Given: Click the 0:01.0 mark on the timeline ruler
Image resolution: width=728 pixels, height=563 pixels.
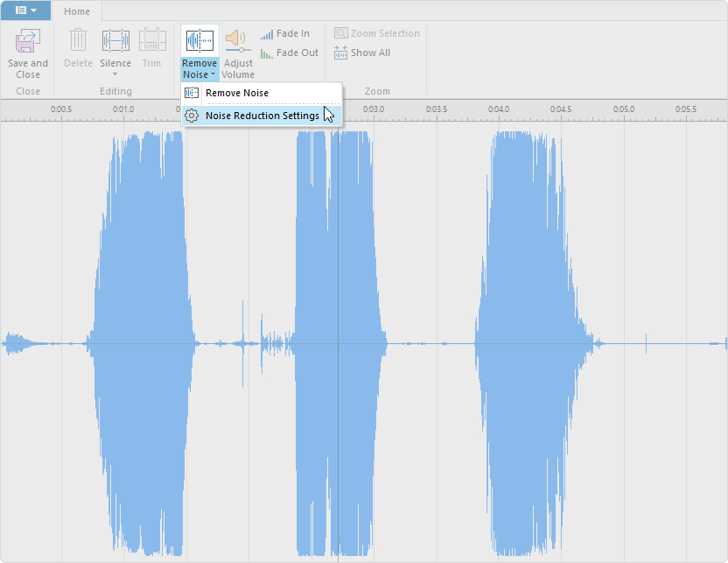Looking at the screenshot, I should pos(123,110).
